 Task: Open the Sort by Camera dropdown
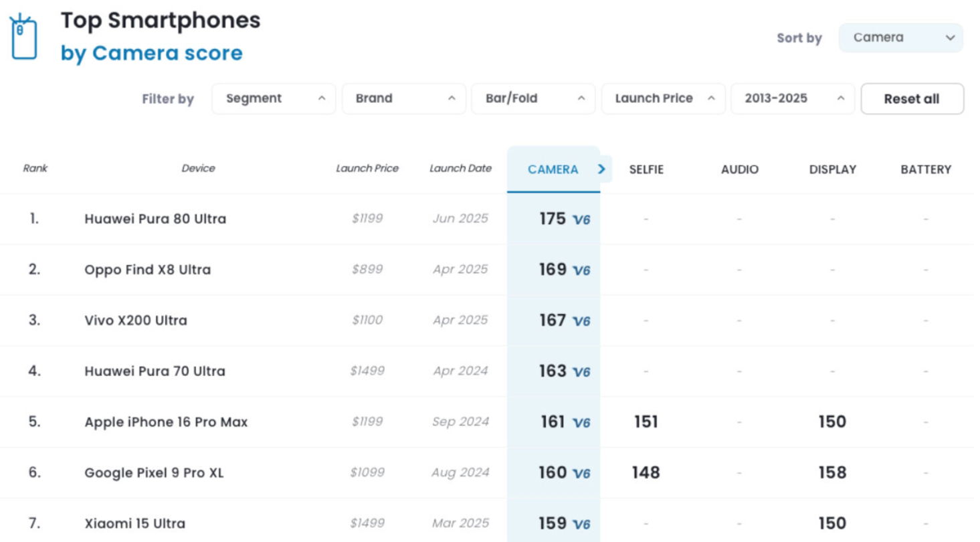point(900,38)
